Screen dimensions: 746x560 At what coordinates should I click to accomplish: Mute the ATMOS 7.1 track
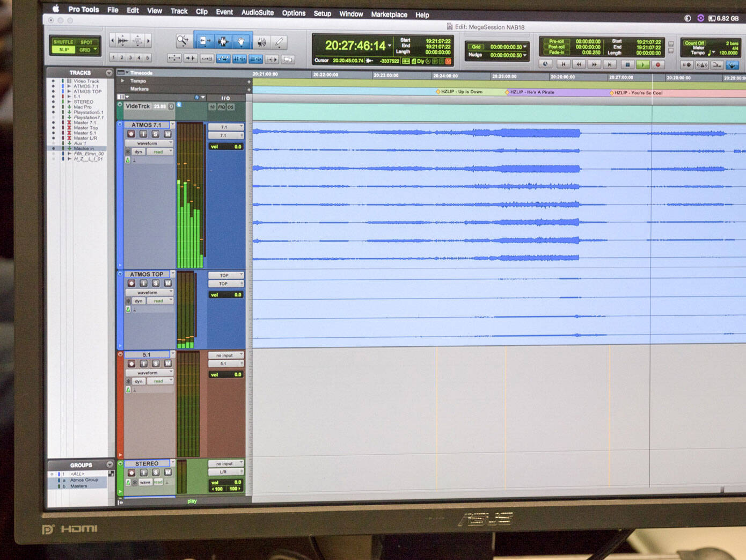pos(167,134)
